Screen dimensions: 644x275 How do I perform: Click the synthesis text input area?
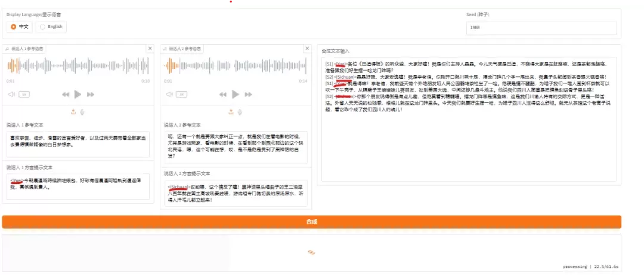point(469,119)
